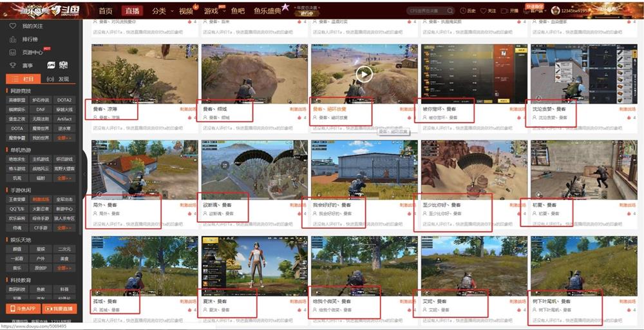
Task: Open the thumbnail of stream 曼客、倾城
Action: (x=254, y=74)
